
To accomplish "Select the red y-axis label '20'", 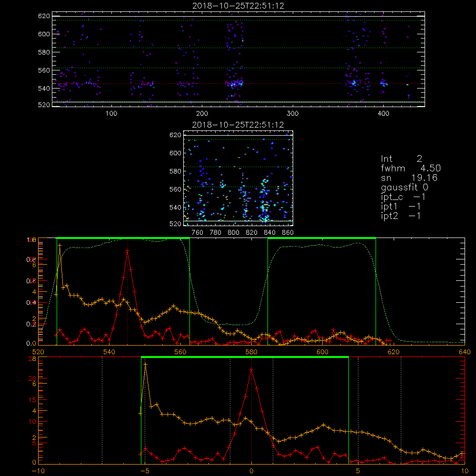I will pyautogui.click(x=32, y=378).
